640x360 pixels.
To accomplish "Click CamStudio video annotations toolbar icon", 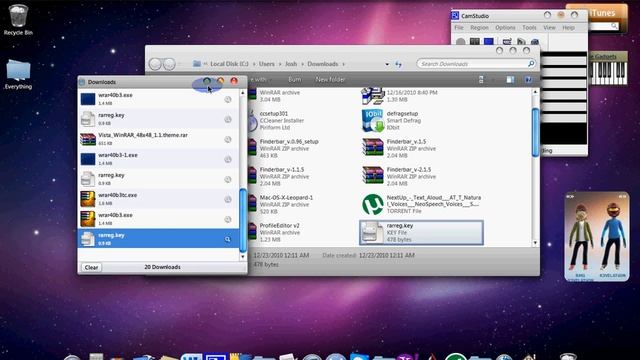I will coord(534,42).
